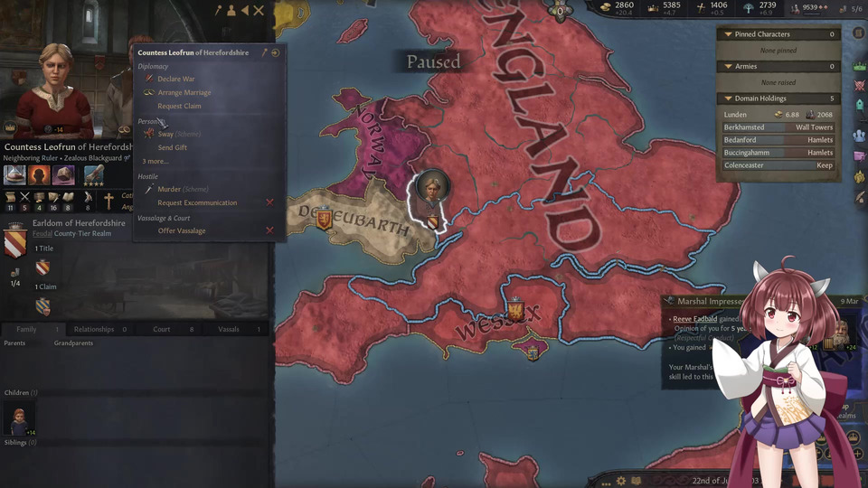Choose Arrange Marriage option
This screenshot has width=868, height=488.
click(x=184, y=93)
